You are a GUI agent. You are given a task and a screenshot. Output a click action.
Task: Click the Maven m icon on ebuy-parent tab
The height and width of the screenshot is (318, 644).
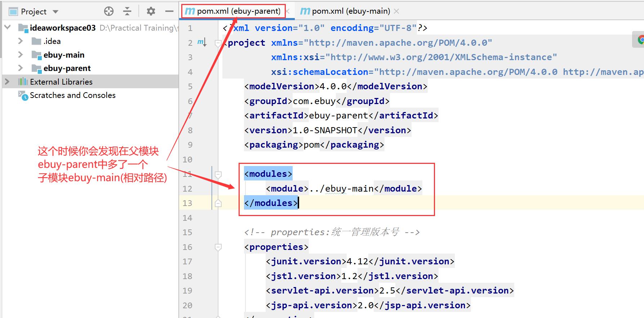(x=190, y=11)
